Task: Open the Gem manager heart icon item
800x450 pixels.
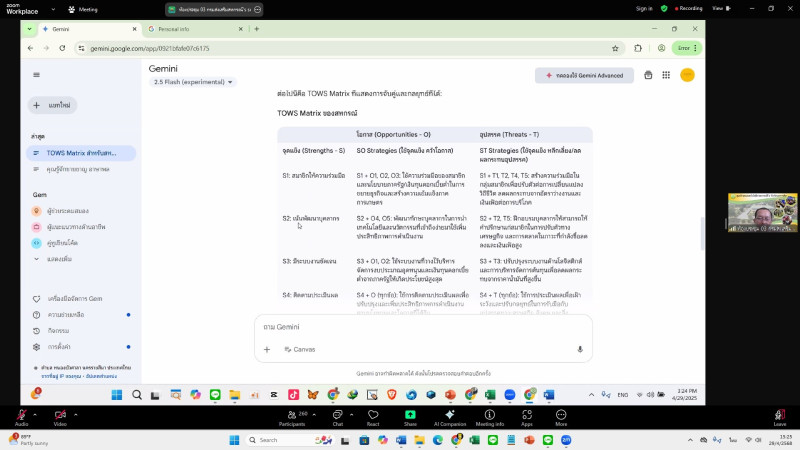Action: tap(74, 298)
